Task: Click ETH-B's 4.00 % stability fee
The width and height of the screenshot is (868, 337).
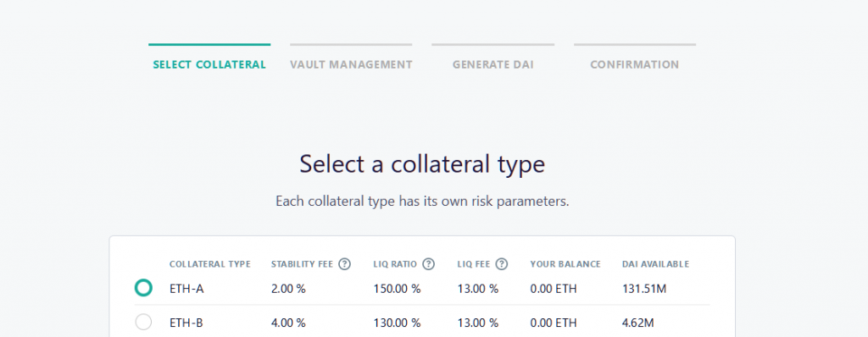Action: (x=288, y=323)
